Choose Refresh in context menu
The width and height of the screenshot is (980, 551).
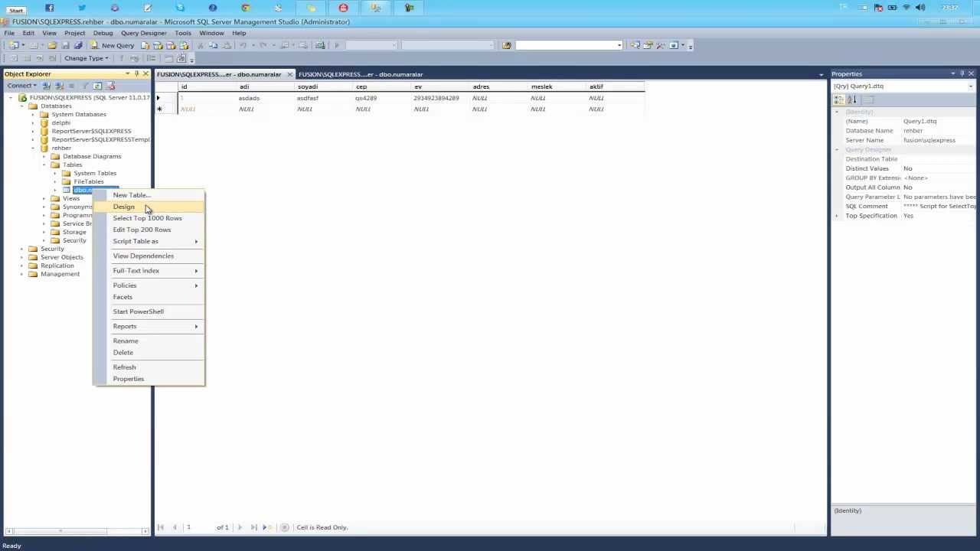click(149, 367)
